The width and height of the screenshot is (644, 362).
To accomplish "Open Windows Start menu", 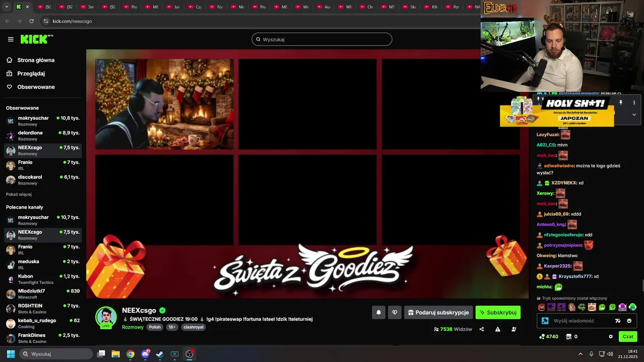I will point(11,354).
